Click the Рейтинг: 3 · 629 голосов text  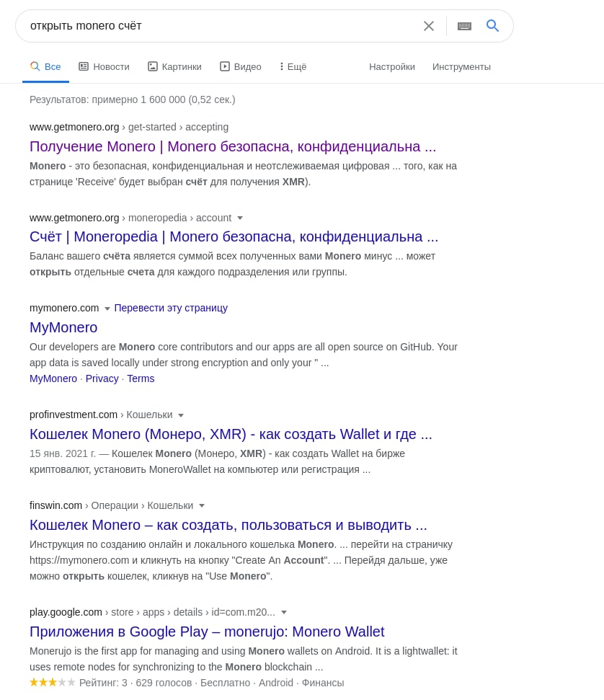(136, 683)
